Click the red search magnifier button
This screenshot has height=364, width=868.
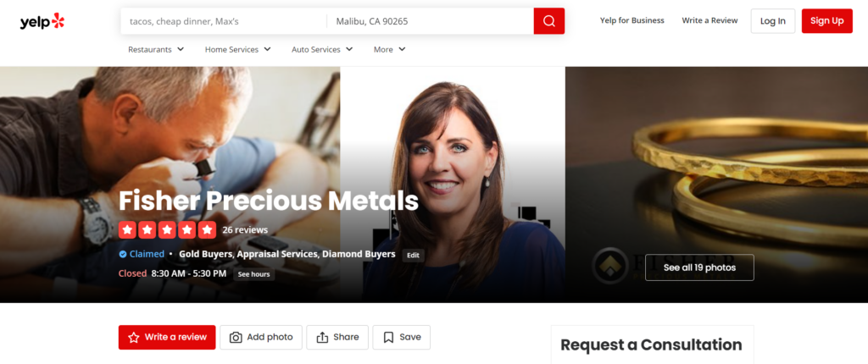point(549,21)
